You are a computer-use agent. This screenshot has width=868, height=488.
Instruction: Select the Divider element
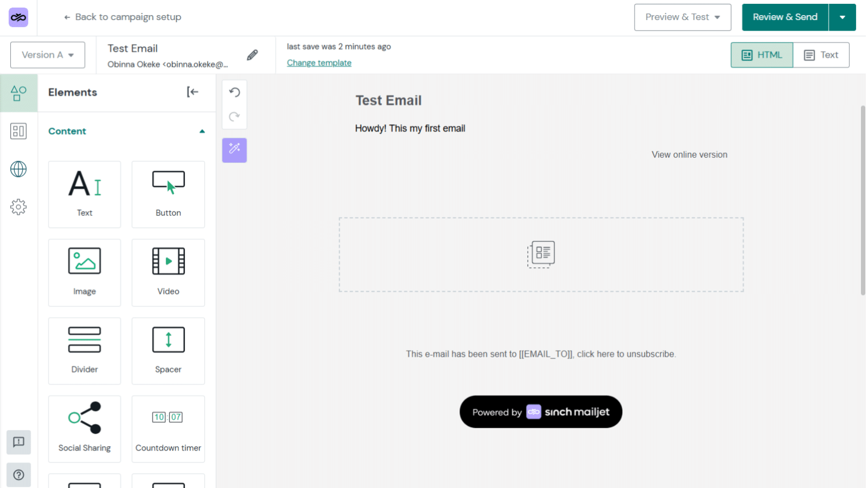point(85,351)
